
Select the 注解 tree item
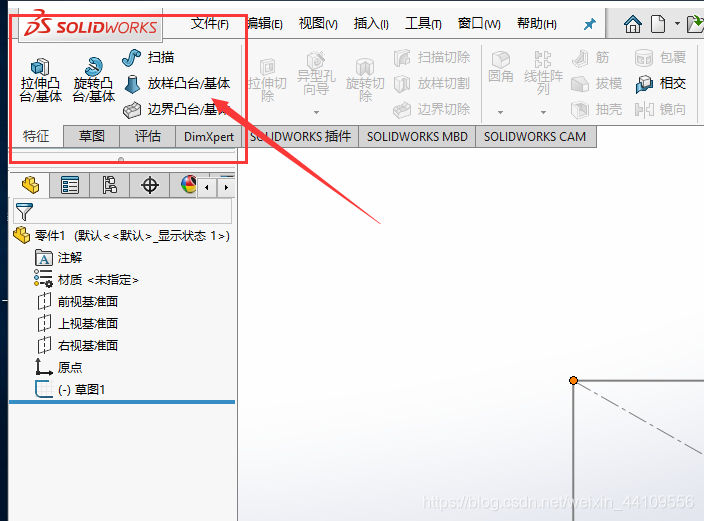[x=58, y=258]
